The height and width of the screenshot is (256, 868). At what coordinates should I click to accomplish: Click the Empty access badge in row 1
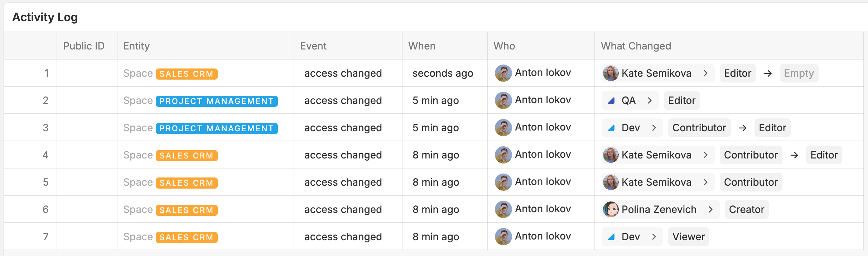[x=799, y=73]
